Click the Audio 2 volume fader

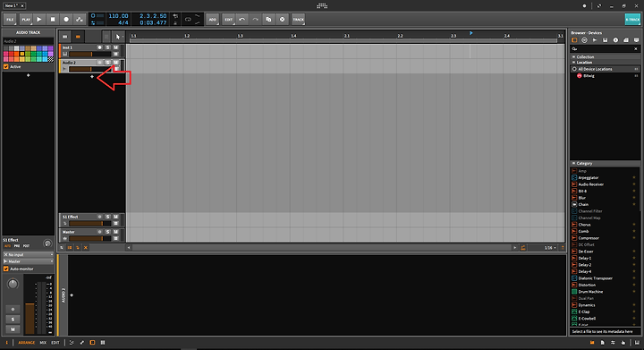coord(89,69)
